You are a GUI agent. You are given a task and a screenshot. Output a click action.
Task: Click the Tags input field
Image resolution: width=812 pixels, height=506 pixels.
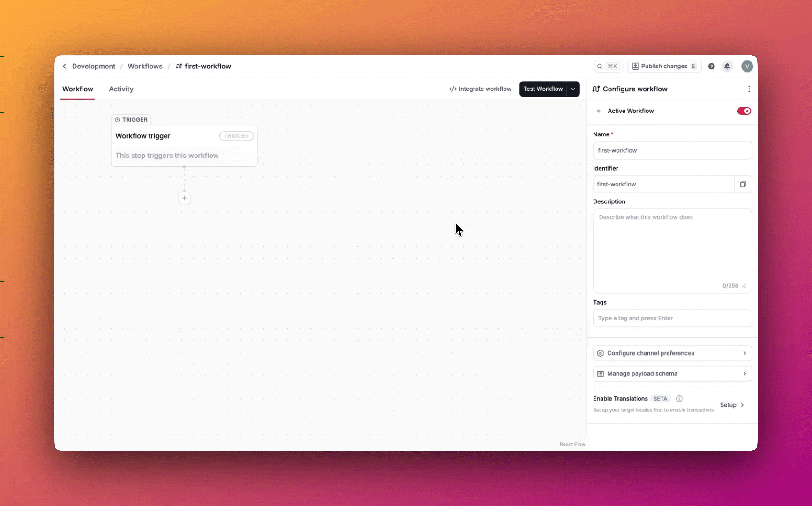pyautogui.click(x=672, y=318)
